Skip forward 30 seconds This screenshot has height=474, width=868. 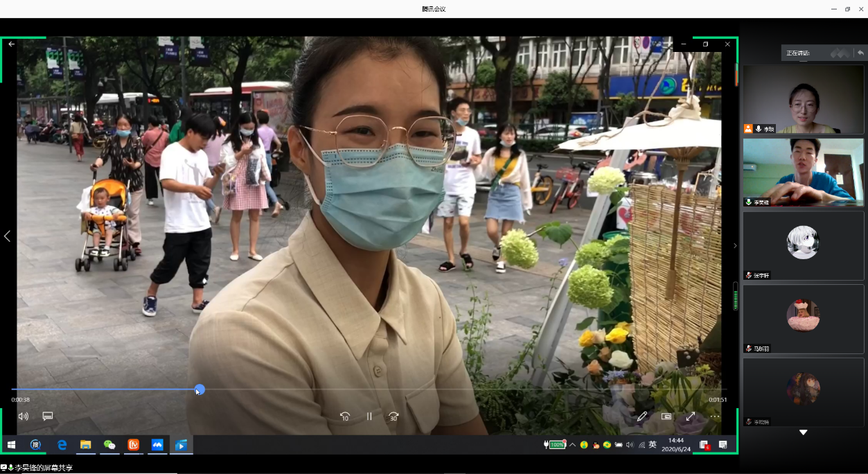coord(393,416)
